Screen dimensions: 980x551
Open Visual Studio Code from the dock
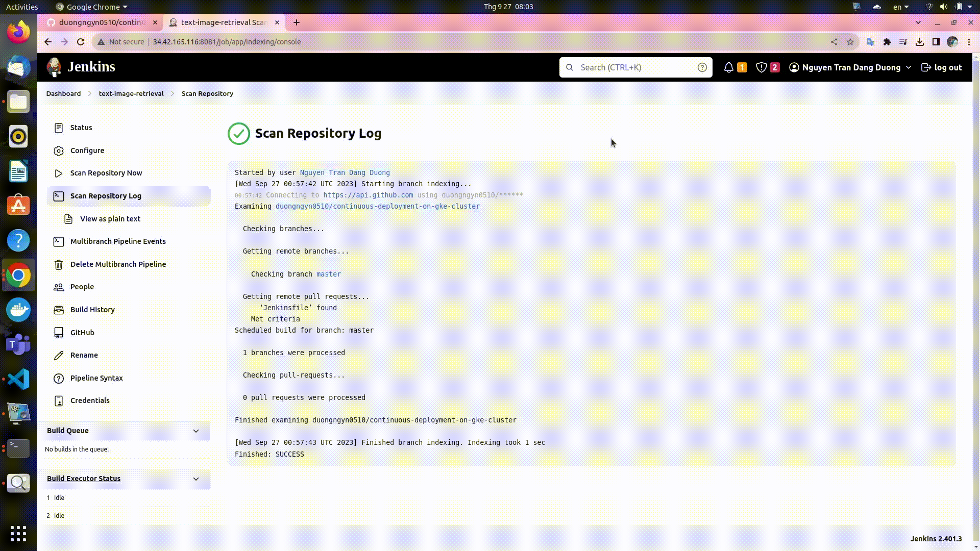point(18,379)
